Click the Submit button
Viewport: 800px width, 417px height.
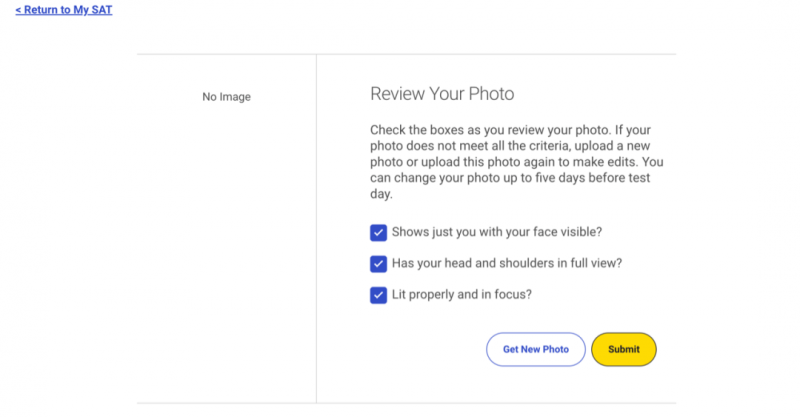623,349
